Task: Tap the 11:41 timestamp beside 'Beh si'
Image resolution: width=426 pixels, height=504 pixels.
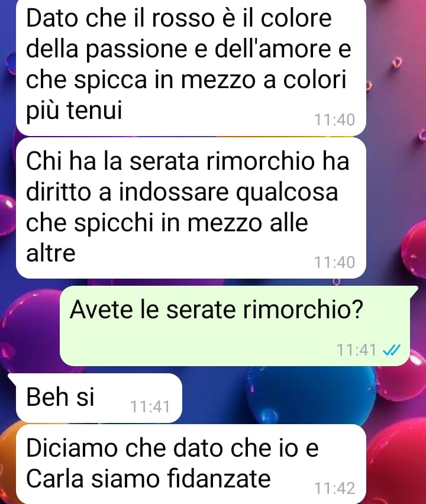Action: coord(150,406)
